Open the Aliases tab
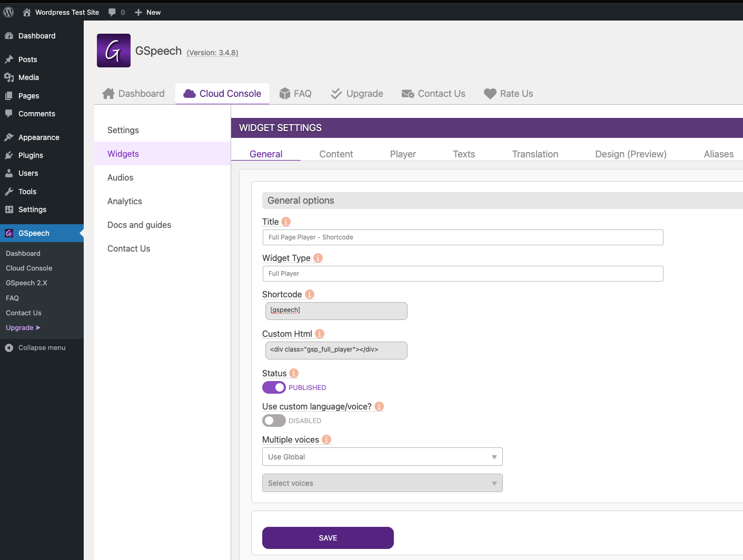This screenshot has height=560, width=743. tap(719, 154)
